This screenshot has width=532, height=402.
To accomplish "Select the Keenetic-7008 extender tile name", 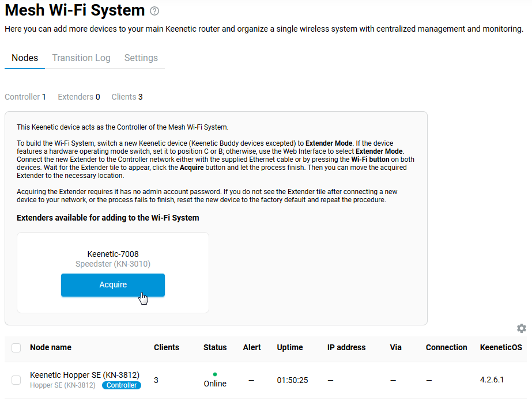I will coord(113,254).
